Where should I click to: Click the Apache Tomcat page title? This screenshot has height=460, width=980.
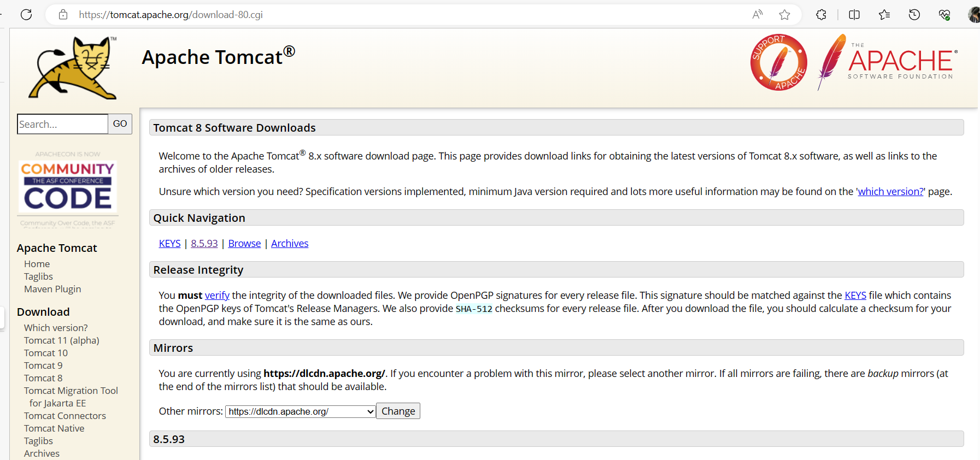point(218,56)
